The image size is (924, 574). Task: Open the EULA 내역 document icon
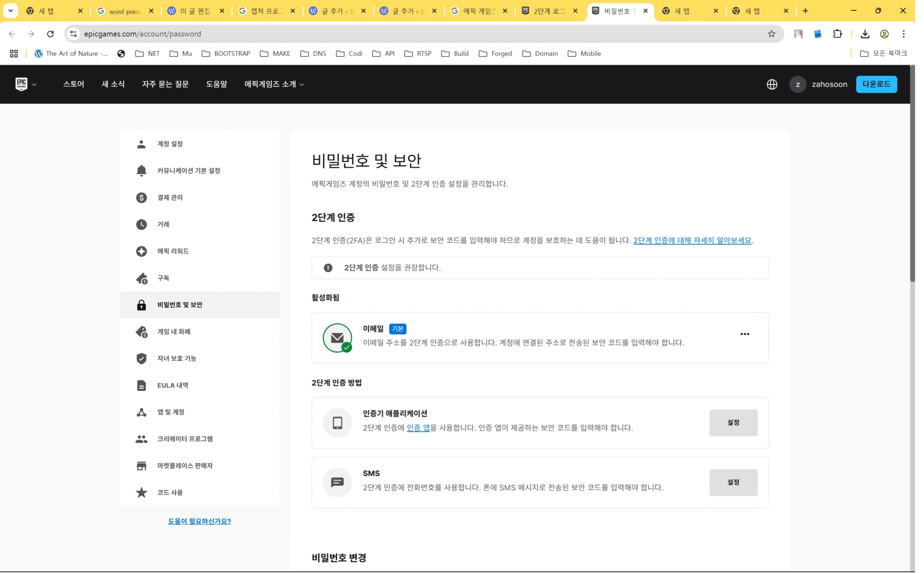[x=141, y=385]
